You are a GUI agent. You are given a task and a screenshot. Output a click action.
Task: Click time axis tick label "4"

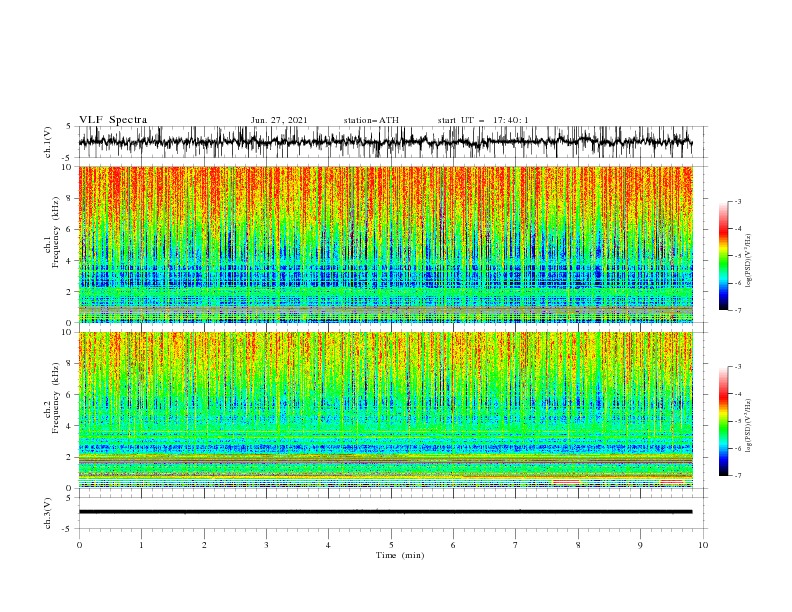pyautogui.click(x=328, y=545)
